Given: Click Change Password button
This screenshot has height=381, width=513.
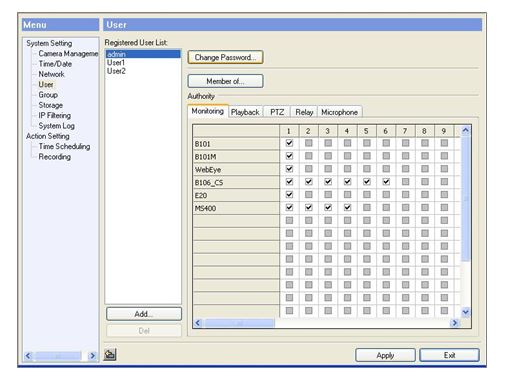Looking at the screenshot, I should point(225,57).
